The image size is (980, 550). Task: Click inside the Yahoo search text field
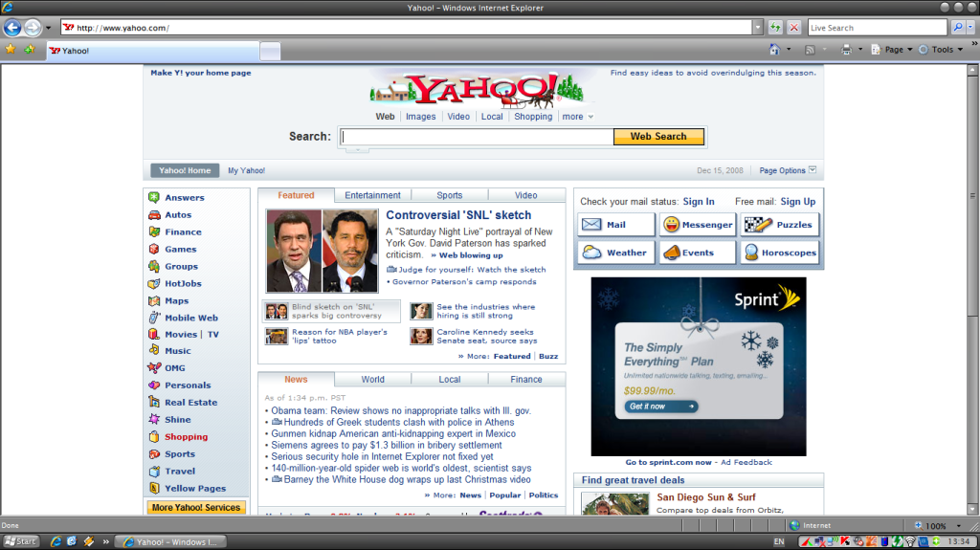[x=477, y=136]
